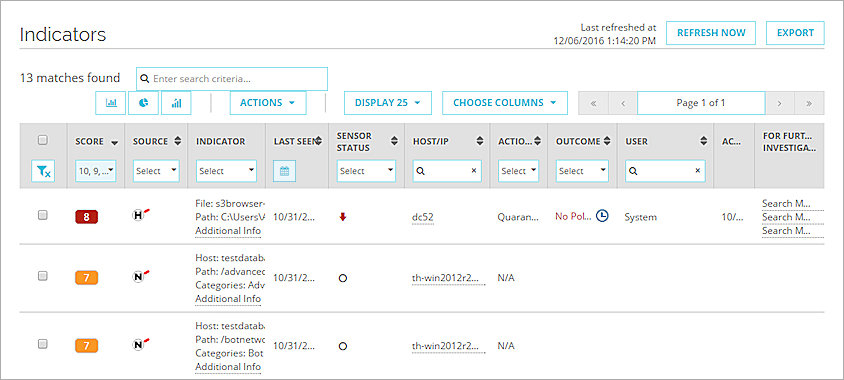
Task: Click the Refresh Now button
Action: 711,33
